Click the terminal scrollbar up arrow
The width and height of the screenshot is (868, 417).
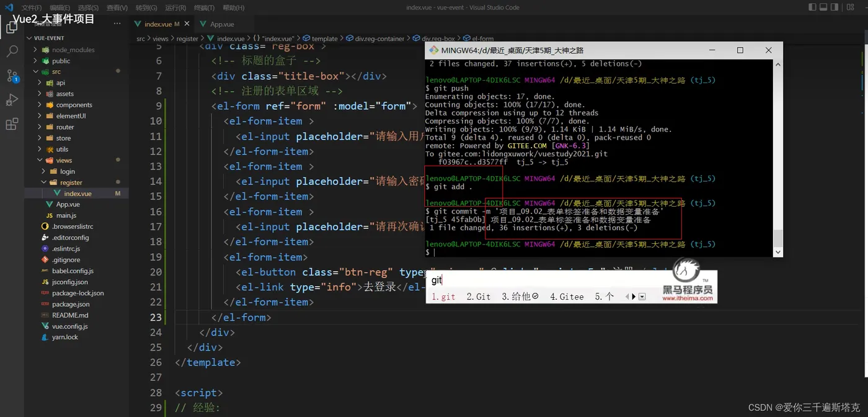[x=777, y=65]
